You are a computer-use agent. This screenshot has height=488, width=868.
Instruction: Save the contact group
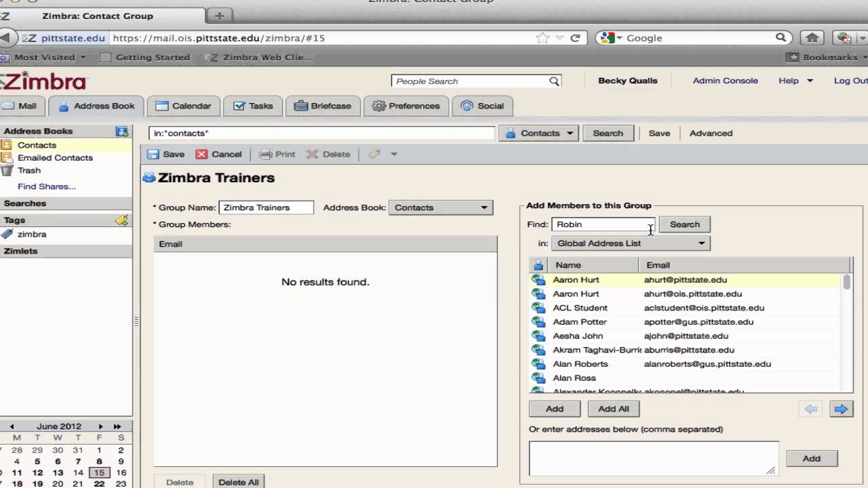pos(166,155)
